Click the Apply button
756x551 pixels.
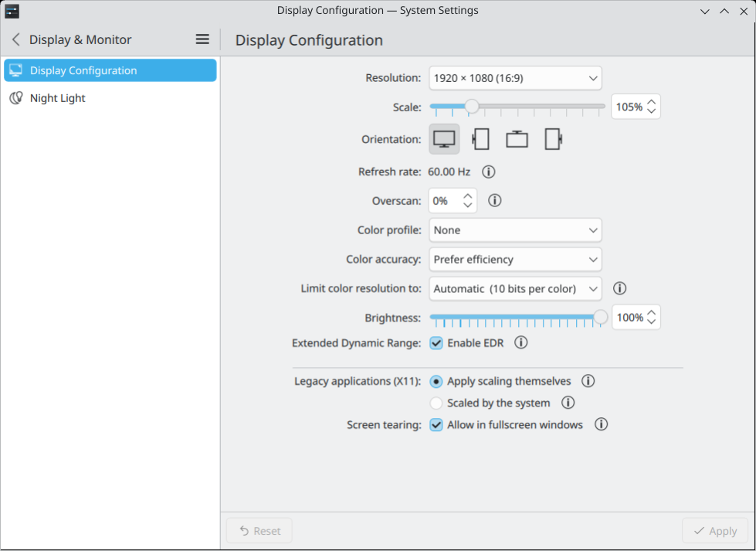pyautogui.click(x=715, y=531)
